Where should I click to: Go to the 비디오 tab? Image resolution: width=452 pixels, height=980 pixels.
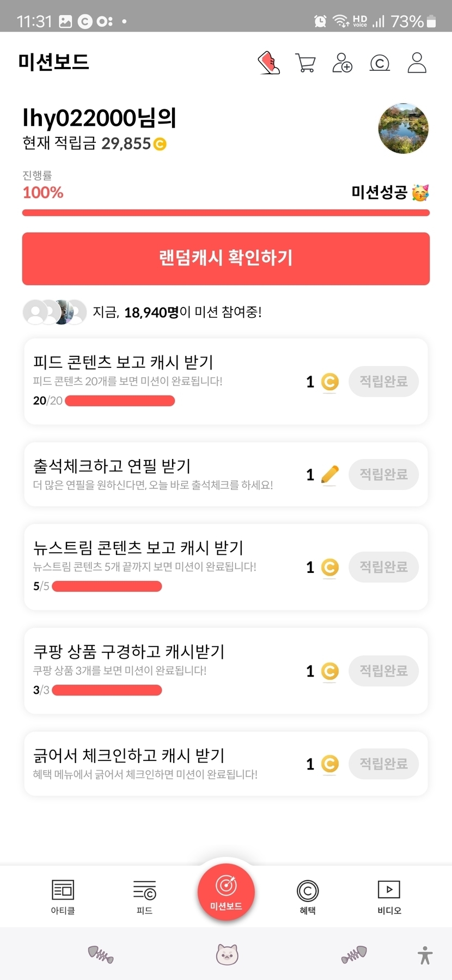389,897
